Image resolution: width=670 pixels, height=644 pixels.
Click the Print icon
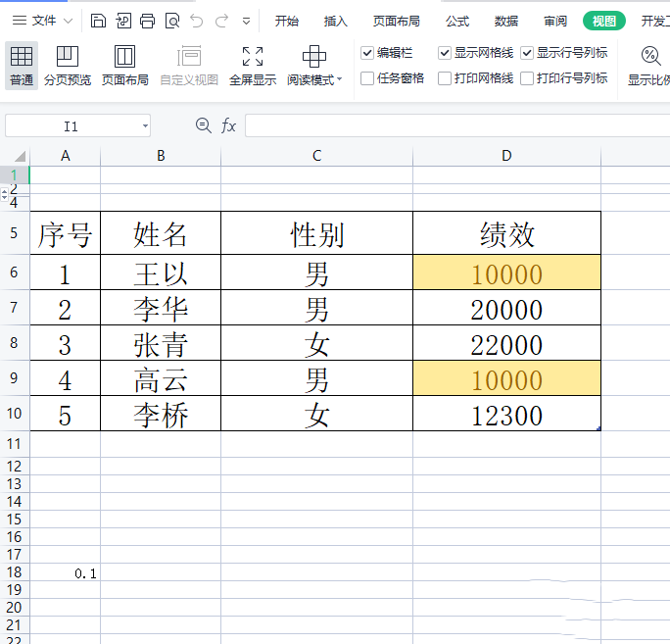coord(147,21)
